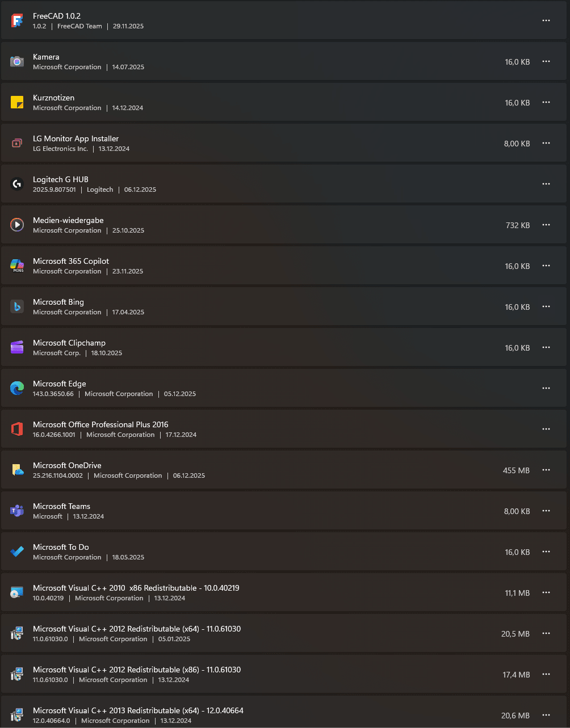Expand options for Microsoft Office Professional Plus 2016
The image size is (570, 728).
pyautogui.click(x=546, y=429)
